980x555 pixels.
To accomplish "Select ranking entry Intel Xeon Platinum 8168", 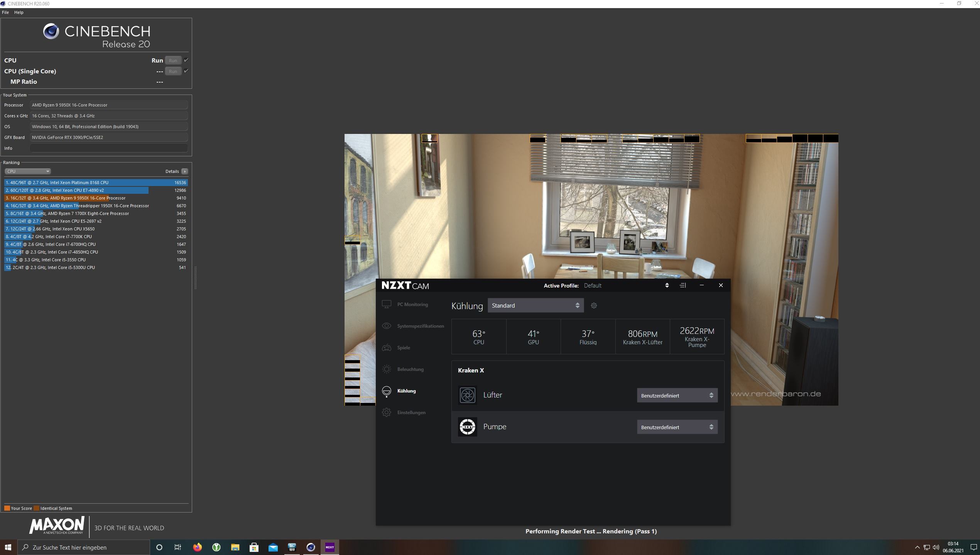I will [96, 182].
